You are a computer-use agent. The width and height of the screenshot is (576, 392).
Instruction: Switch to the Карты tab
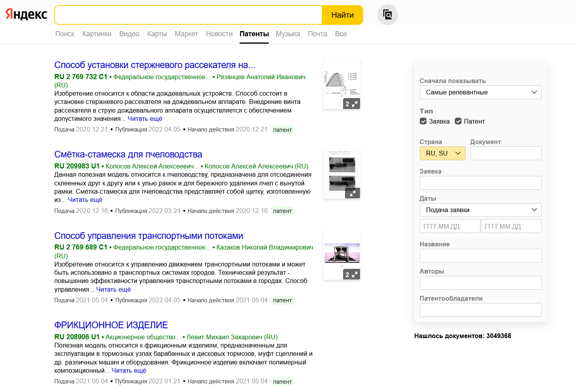click(x=157, y=34)
